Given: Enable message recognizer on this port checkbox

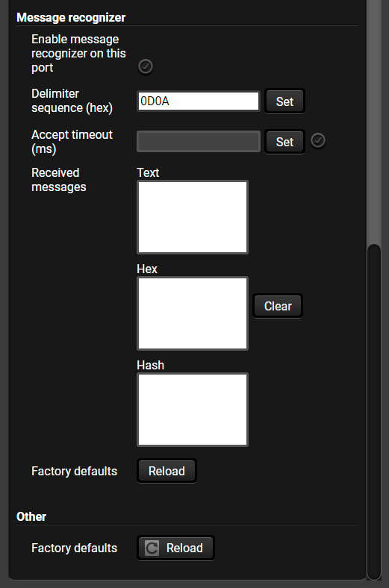Looking at the screenshot, I should click(146, 66).
